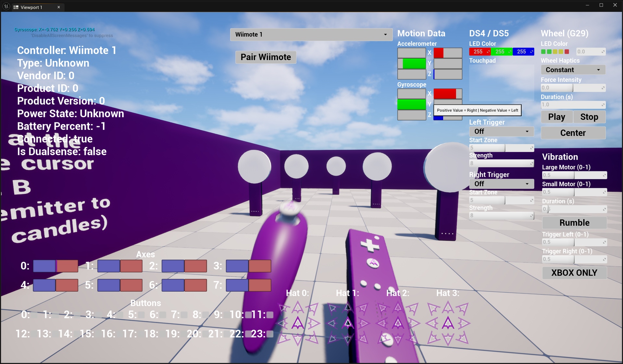Click the Hat 1 right arrow
The height and width of the screenshot is (364, 623).
coord(364,323)
